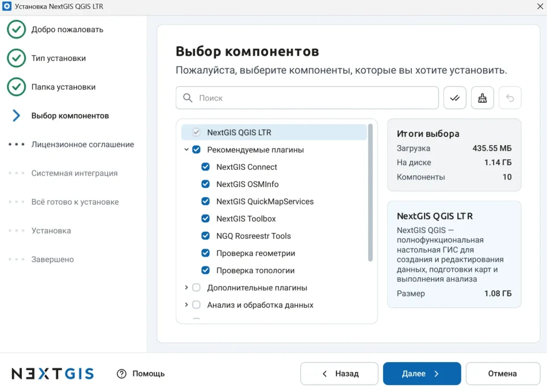Select NextGIS QGIS LTR row

[274, 132]
